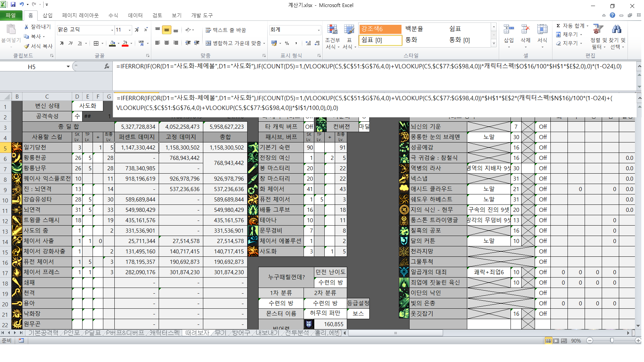
Task: Click the format painter (서식 복사) icon
Action: pos(27,46)
